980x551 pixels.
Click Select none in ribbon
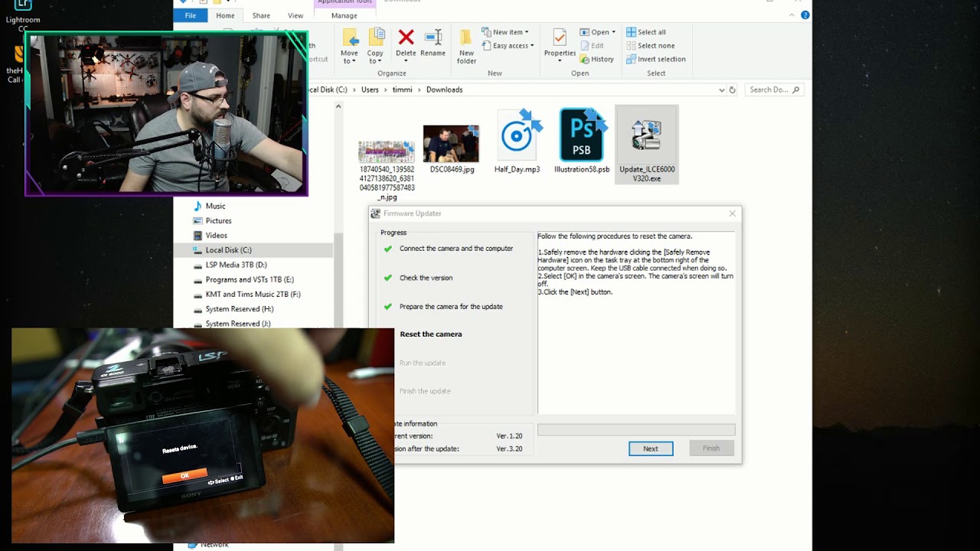(x=650, y=46)
